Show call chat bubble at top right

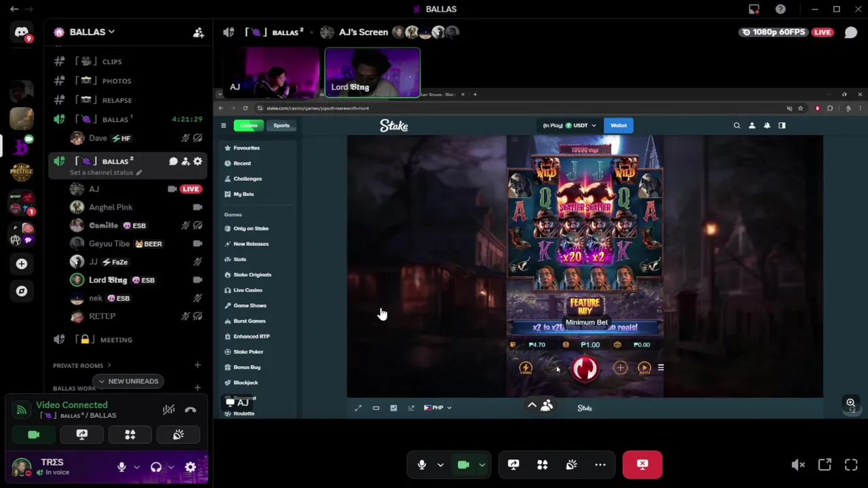850,33
